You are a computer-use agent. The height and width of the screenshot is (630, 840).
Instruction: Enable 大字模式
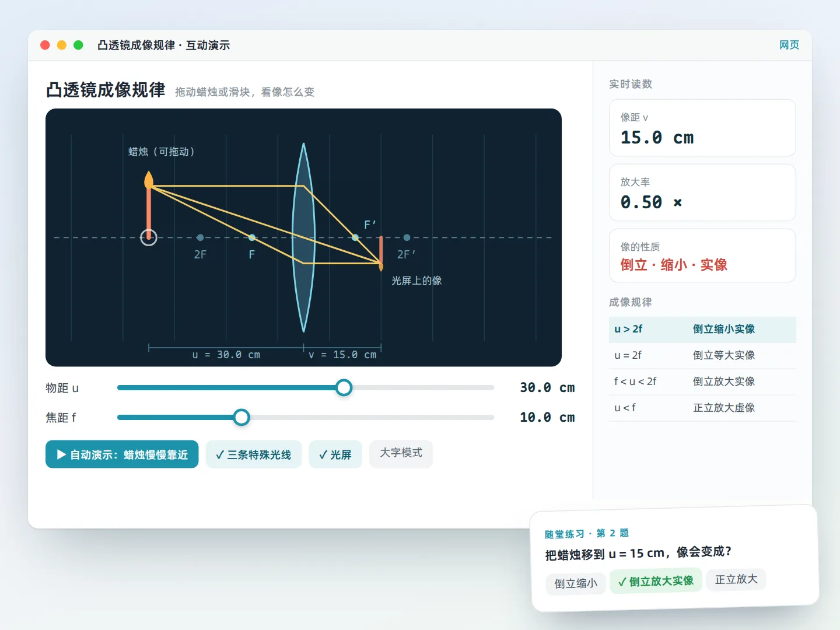click(x=401, y=453)
